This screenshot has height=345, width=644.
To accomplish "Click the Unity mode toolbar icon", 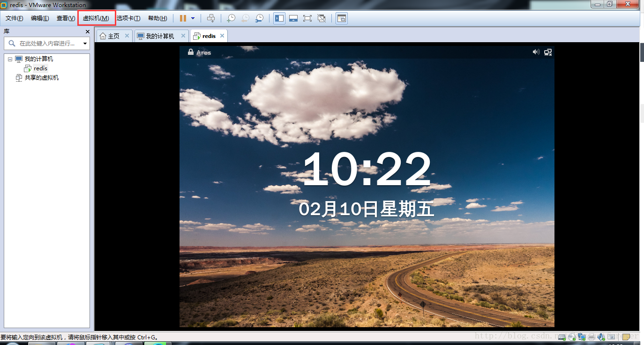I will coord(322,18).
